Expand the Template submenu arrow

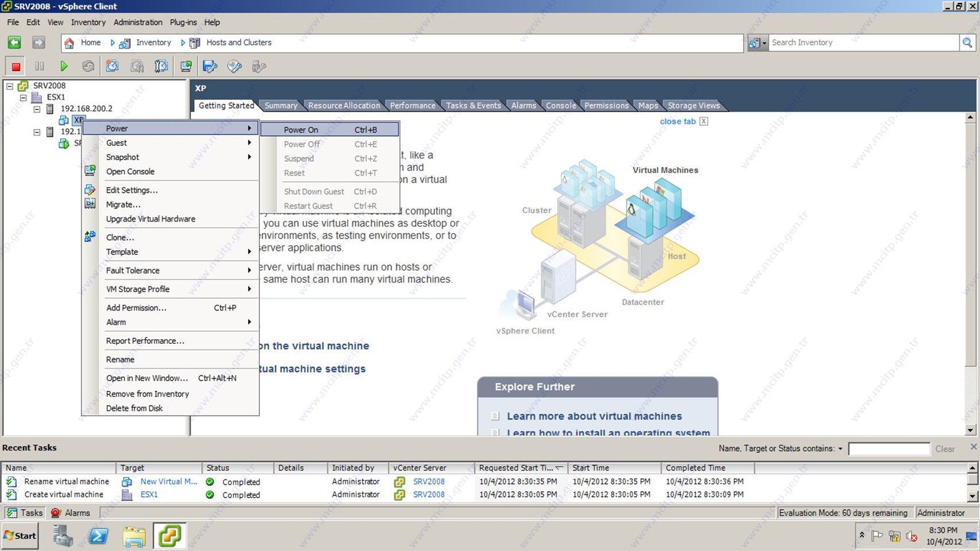[x=249, y=251]
